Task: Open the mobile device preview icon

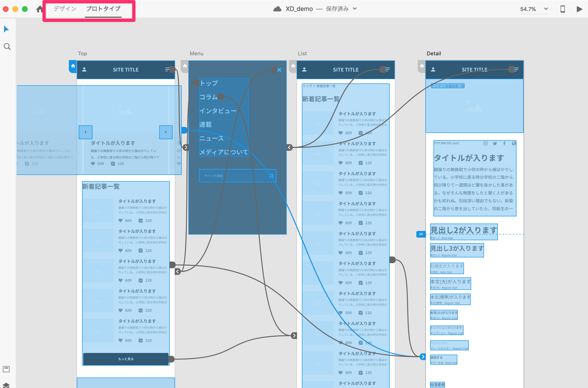Action: pos(562,9)
